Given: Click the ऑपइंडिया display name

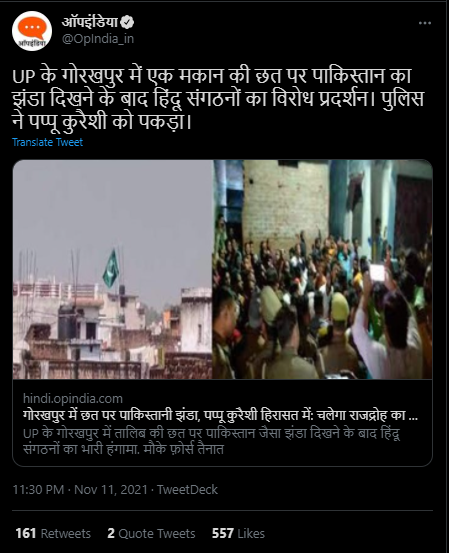Looking at the screenshot, I should tap(90, 23).
